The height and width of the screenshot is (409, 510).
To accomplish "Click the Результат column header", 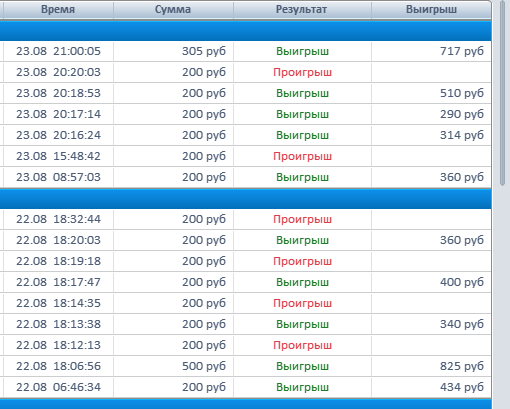I will coord(302,10).
